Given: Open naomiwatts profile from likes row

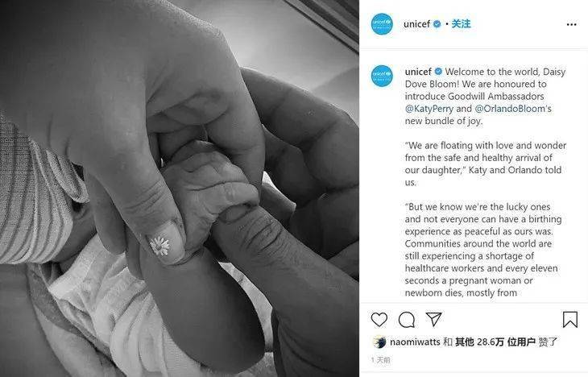Looking at the screenshot, I should (x=415, y=342).
